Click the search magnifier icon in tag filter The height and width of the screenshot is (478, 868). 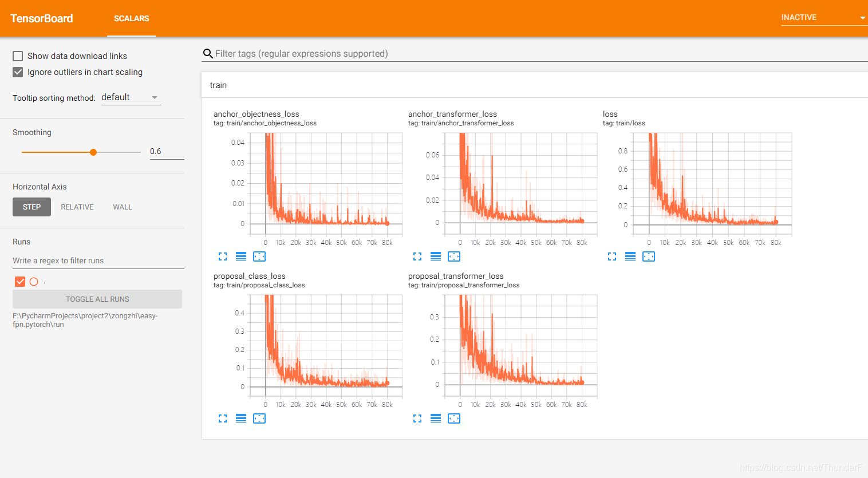[208, 54]
